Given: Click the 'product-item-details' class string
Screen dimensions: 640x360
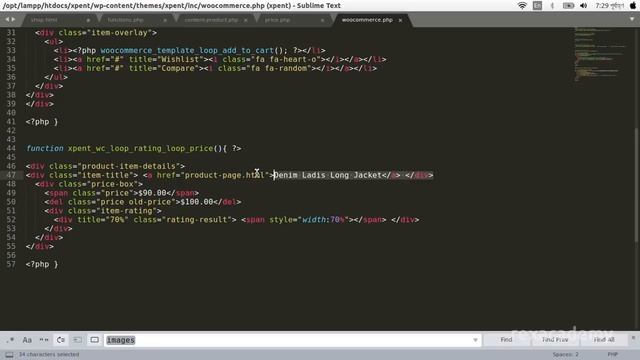Looking at the screenshot, I should tap(129, 166).
